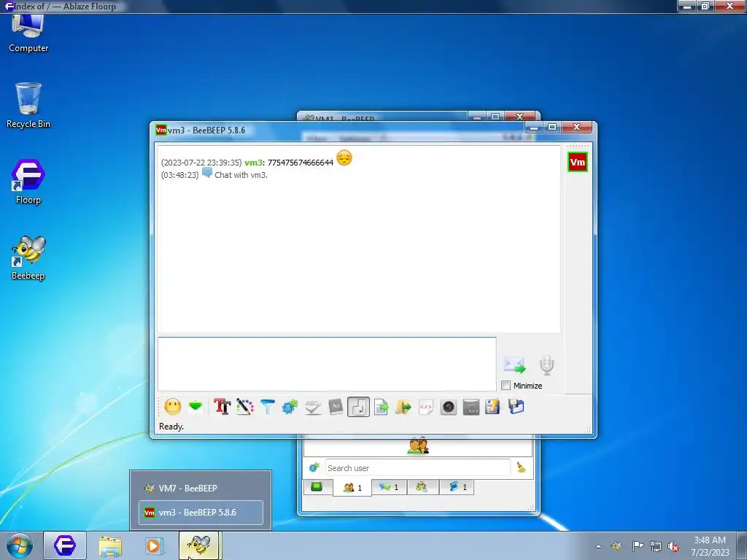
Task: Click the blue floppy disks save icon
Action: click(516, 407)
